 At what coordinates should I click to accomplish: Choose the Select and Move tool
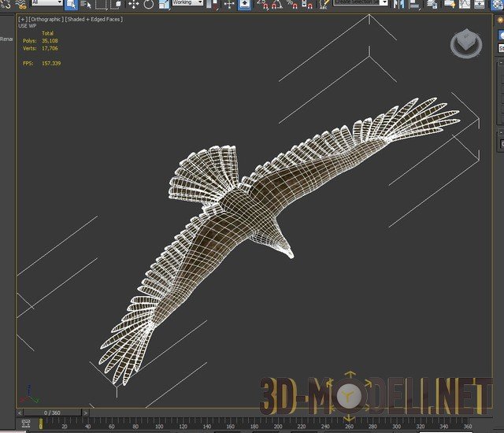tap(132, 4)
